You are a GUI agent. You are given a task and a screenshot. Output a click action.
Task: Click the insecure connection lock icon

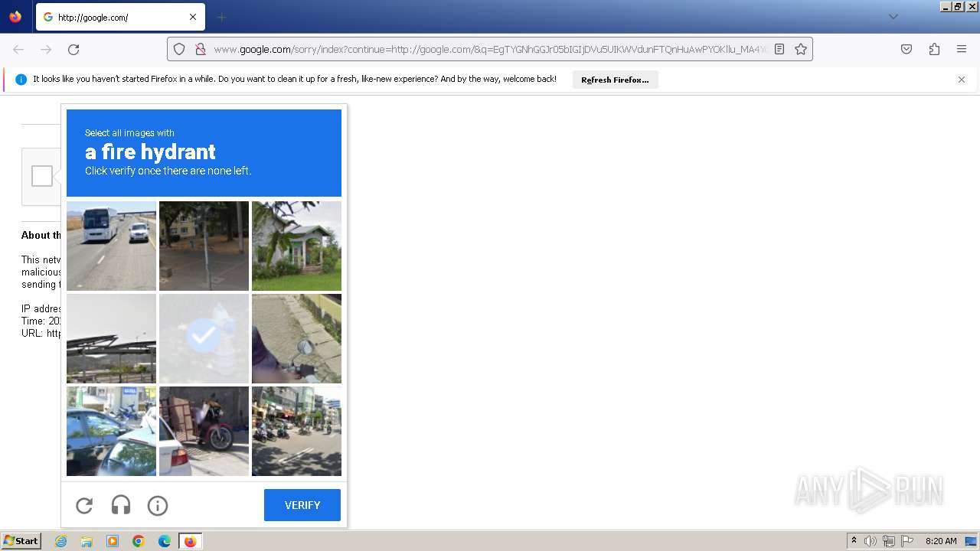point(200,49)
